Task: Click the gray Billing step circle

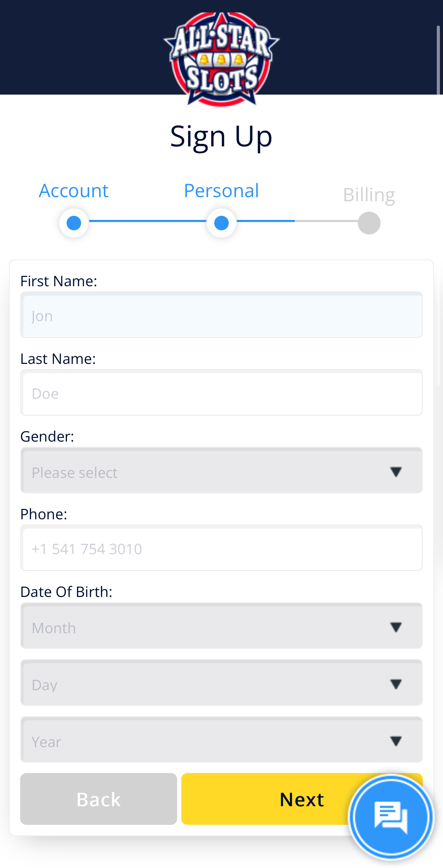Action: click(369, 223)
